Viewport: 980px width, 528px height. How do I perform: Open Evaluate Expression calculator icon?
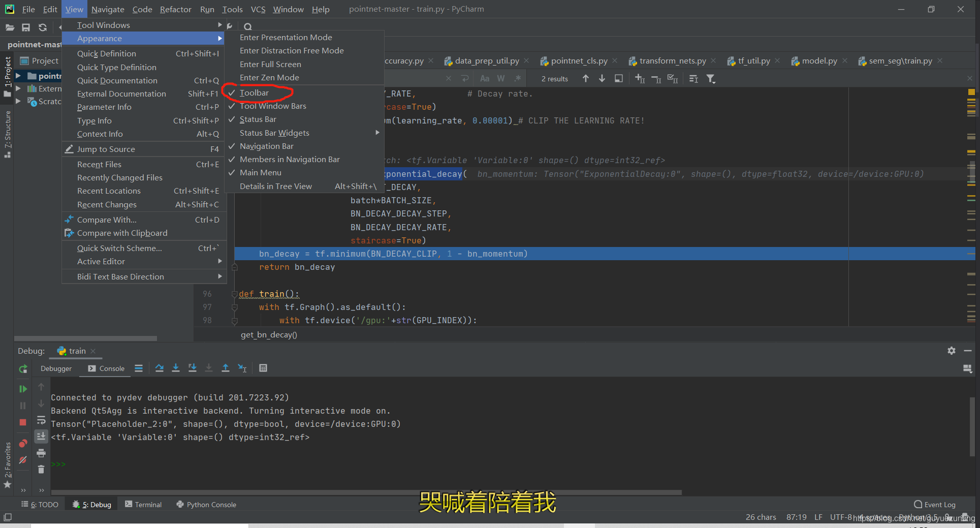(x=263, y=368)
